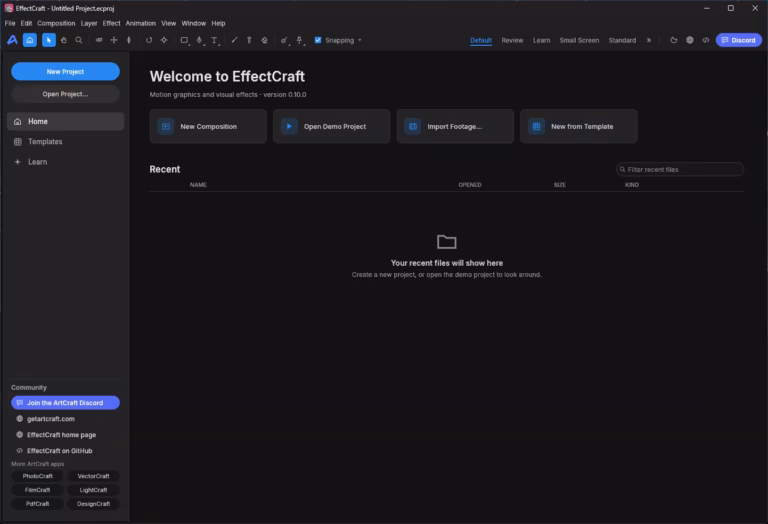This screenshot has height=524, width=768.
Task: Select the four-arrow pan tool
Action: coord(114,40)
